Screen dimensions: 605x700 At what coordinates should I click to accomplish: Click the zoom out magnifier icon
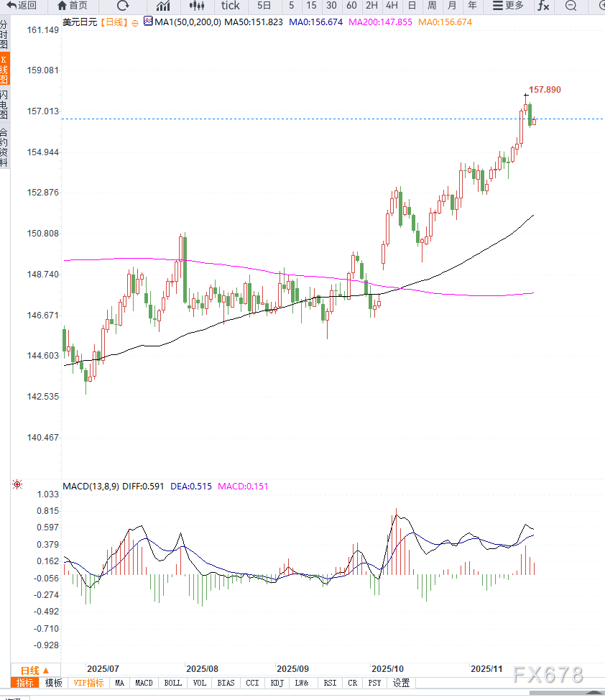pos(571,6)
